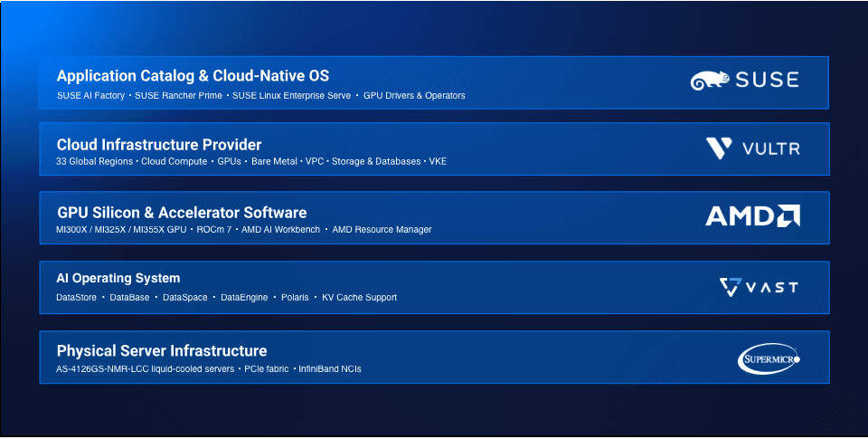Select the Physical Server Infrastructure heading

(x=162, y=351)
